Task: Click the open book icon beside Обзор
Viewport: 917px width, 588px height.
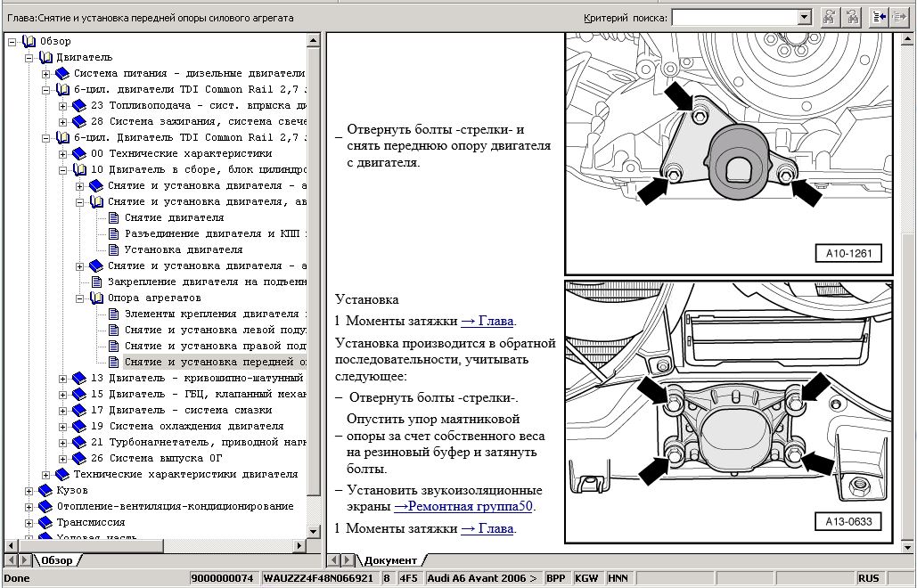Action: [29, 41]
